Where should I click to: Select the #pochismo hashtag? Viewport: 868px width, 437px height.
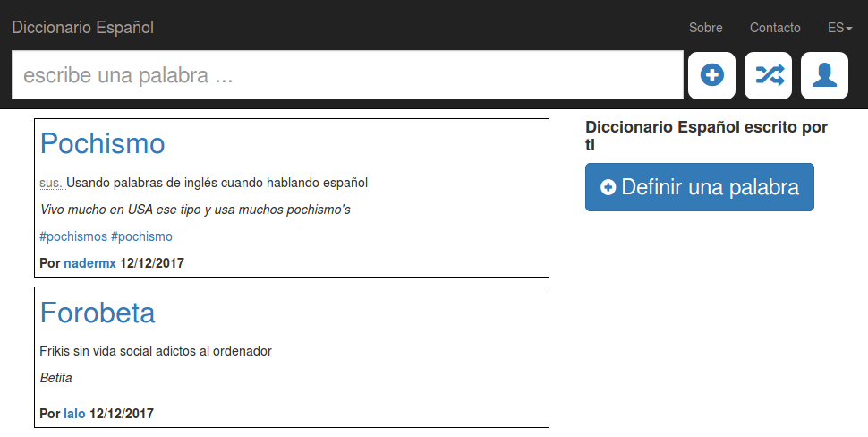point(141,236)
